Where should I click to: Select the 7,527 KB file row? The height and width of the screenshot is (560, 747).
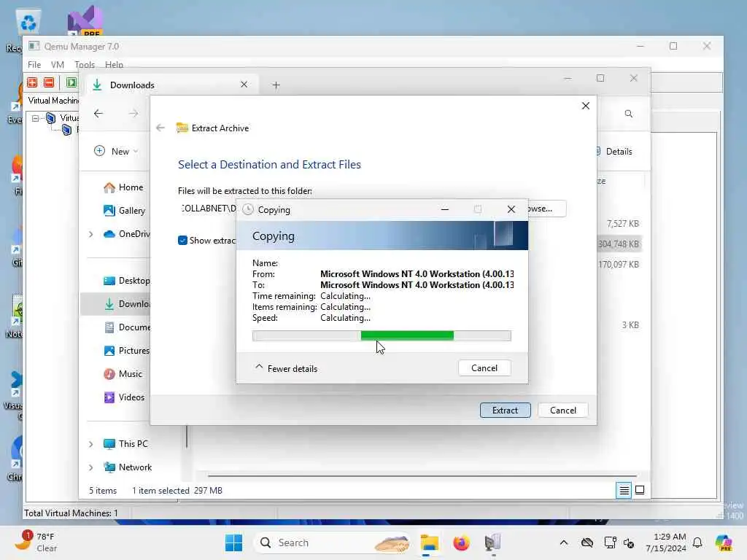pos(622,223)
